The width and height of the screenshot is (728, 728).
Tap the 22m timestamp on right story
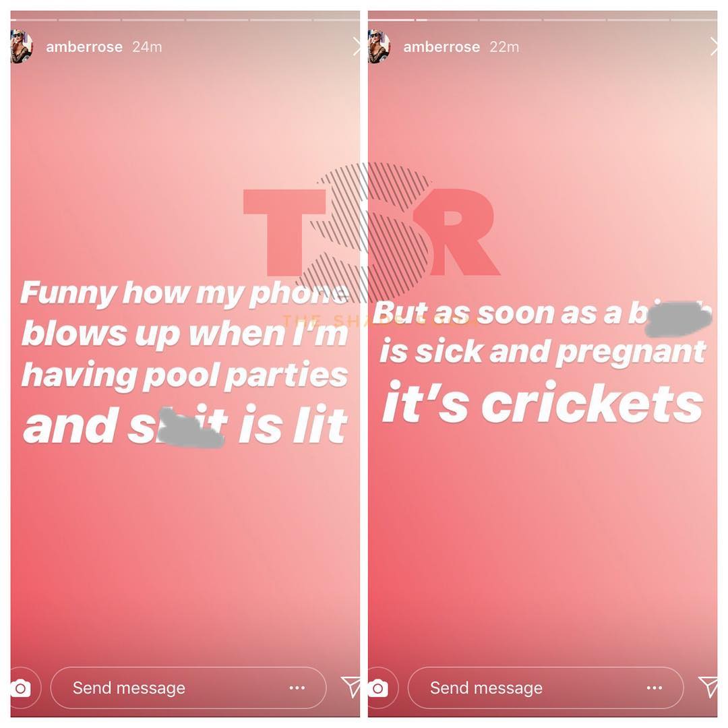[x=504, y=47]
